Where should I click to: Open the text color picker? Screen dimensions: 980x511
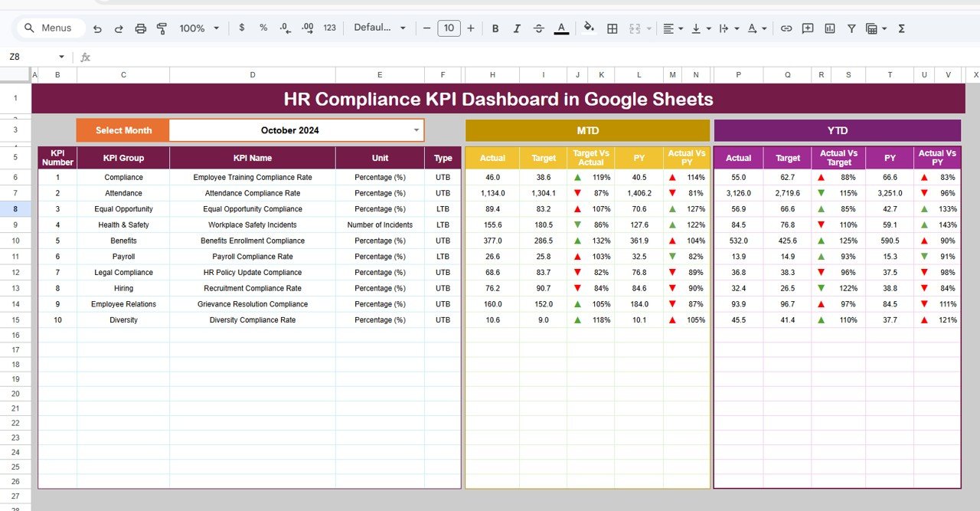pos(561,28)
